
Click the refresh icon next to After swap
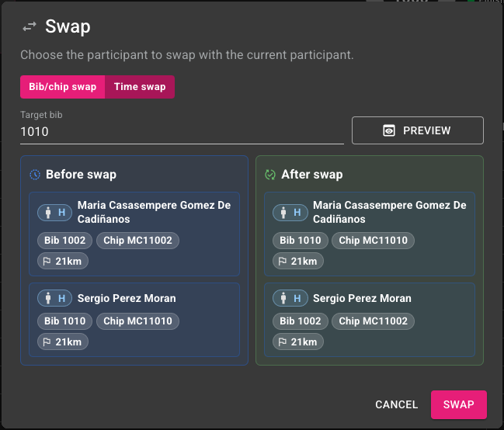coord(270,175)
